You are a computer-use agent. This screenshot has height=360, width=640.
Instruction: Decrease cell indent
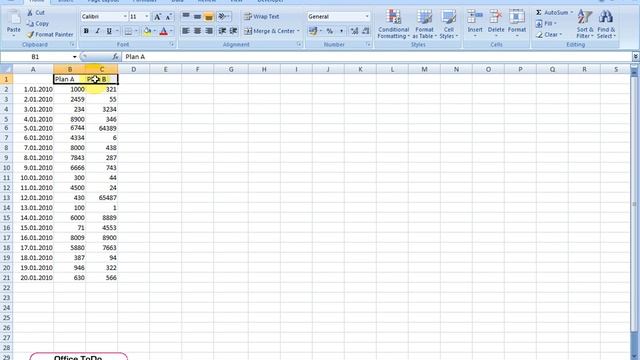click(x=222, y=31)
